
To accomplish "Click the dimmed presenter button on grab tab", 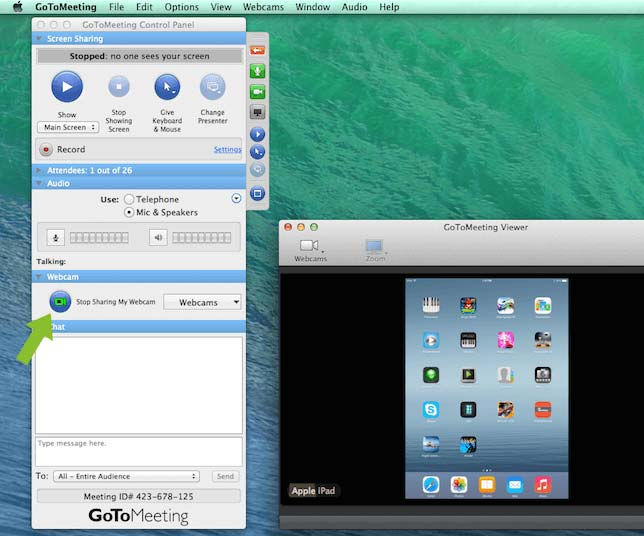I will [x=258, y=169].
